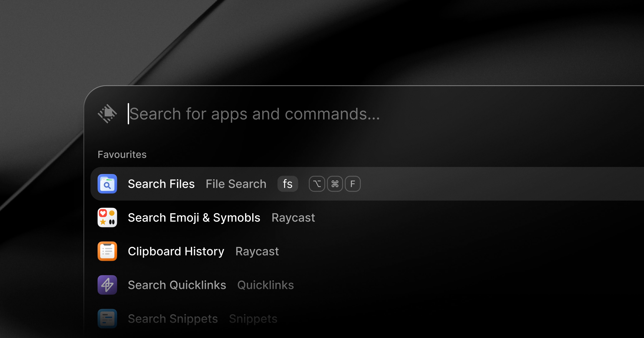Open the Search Emoji & Symbols icon
644x338 pixels.
[x=107, y=217]
